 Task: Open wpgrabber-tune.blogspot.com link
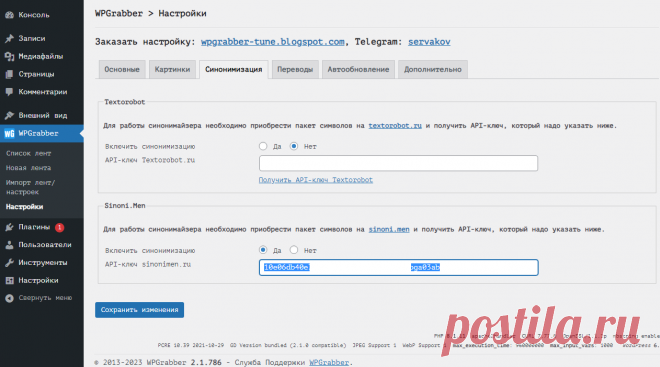click(x=272, y=42)
